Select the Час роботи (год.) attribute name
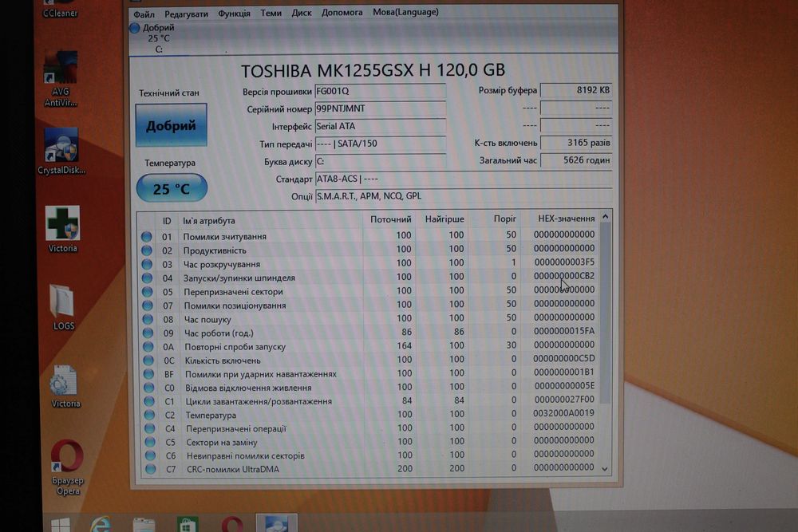Screen dimensions: 798x532 click(219, 333)
